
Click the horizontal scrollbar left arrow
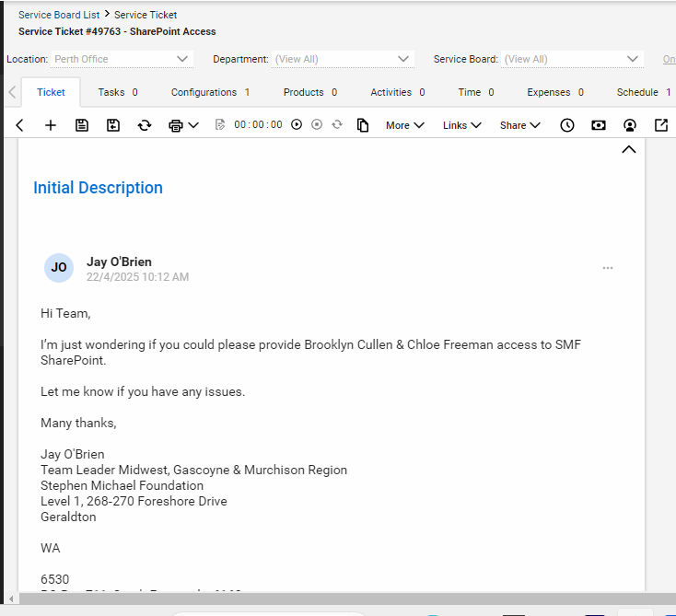tap(11, 599)
